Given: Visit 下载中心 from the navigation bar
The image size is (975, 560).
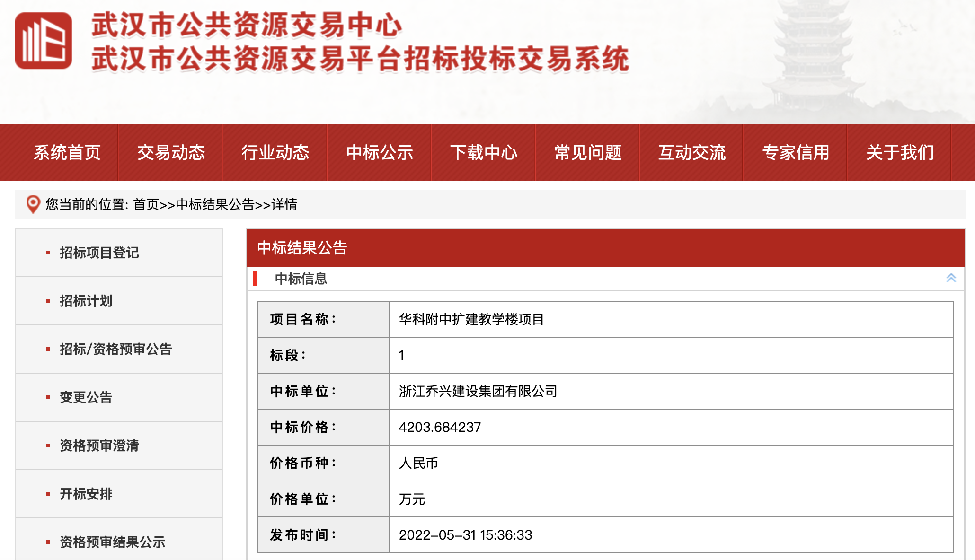Looking at the screenshot, I should point(483,153).
